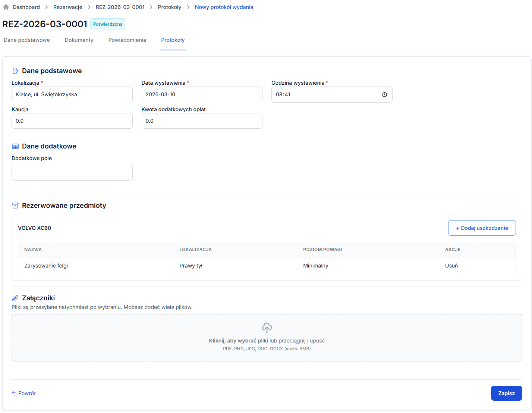The width and height of the screenshot is (532, 413).
Task: Click the paperclip icon beside Załączniki
Action: tap(15, 298)
